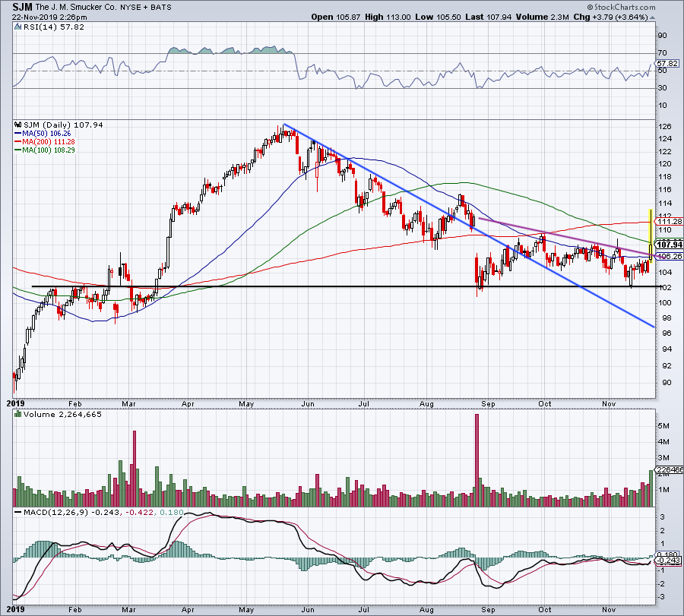This screenshot has width=684, height=616.
Task: Click the 107.94 last price tag on axis
Action: point(669,245)
